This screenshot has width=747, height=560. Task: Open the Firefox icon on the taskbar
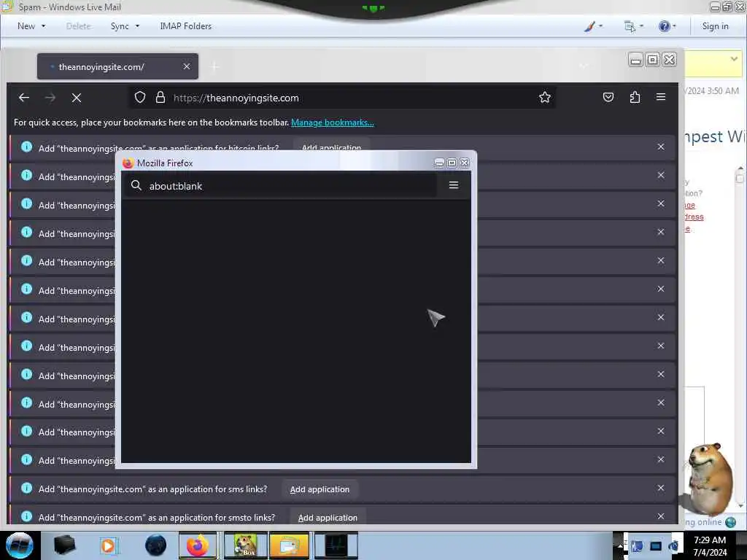[x=197, y=545]
